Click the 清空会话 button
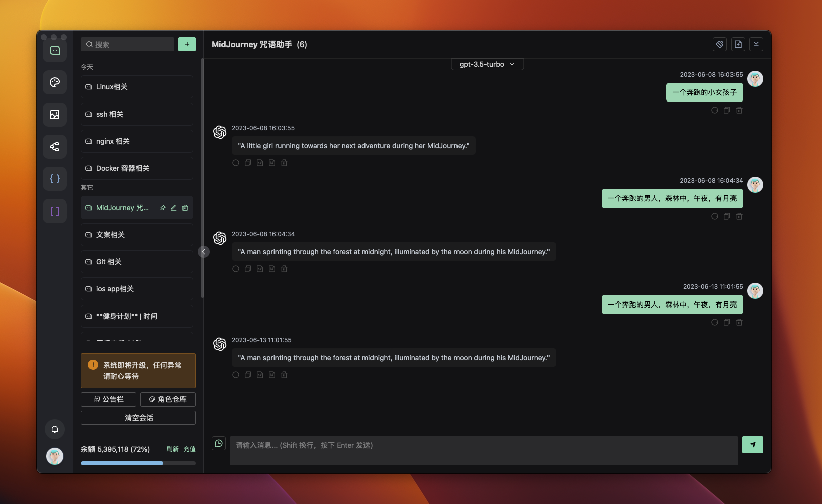The height and width of the screenshot is (504, 822). click(x=138, y=418)
